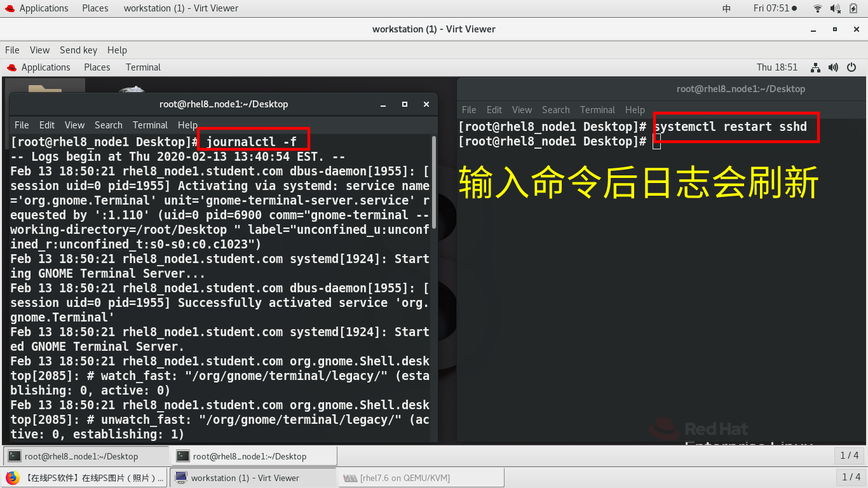Image resolution: width=868 pixels, height=488 pixels.
Task: Open File menu in left terminal
Action: 22,125
